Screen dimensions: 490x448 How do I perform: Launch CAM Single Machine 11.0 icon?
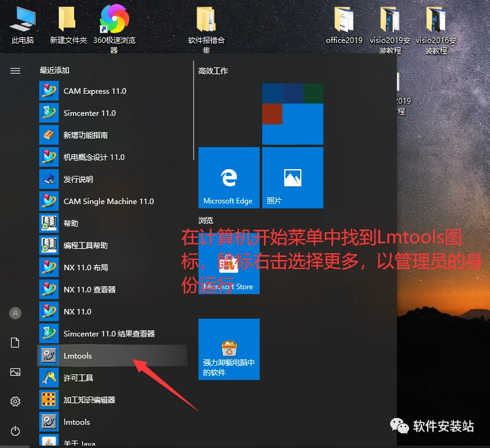pyautogui.click(x=49, y=201)
